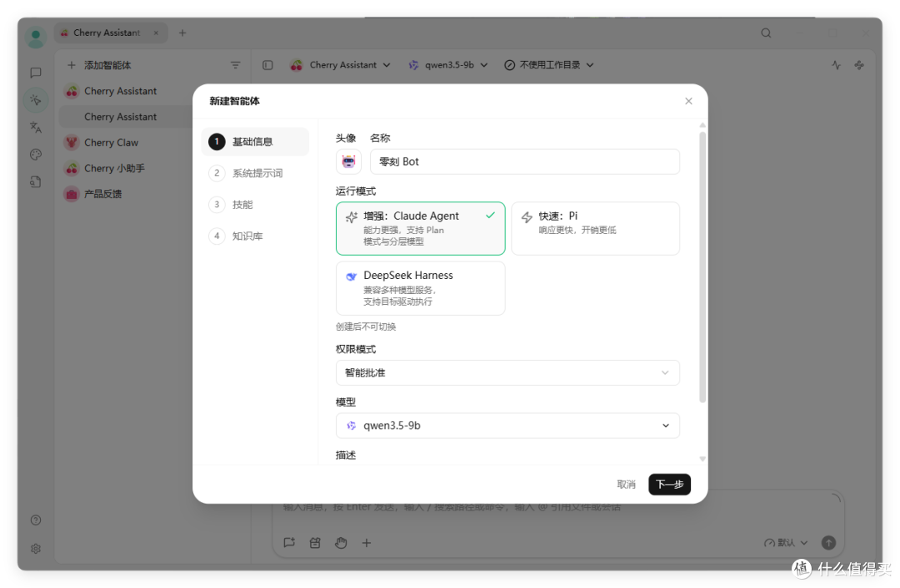Toggle the sidebar panel layout icon
Viewport: 900px width, 588px height.
(267, 65)
